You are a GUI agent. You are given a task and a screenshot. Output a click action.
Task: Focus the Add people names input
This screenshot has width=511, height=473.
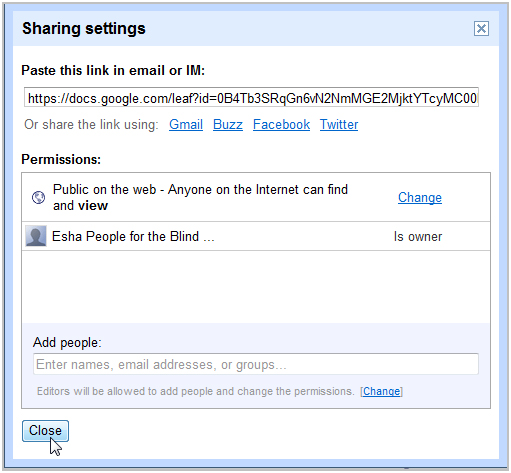[x=256, y=364]
